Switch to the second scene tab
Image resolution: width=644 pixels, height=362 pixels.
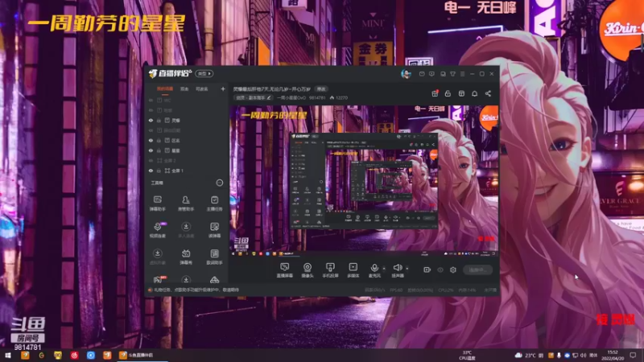pos(184,88)
